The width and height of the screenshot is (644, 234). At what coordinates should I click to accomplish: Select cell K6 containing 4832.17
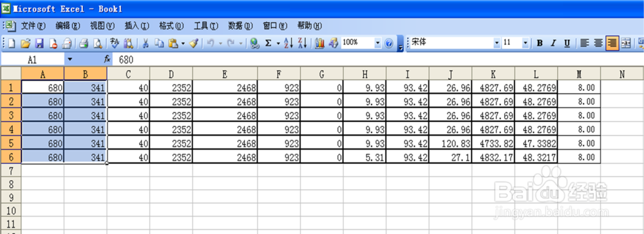coord(493,157)
